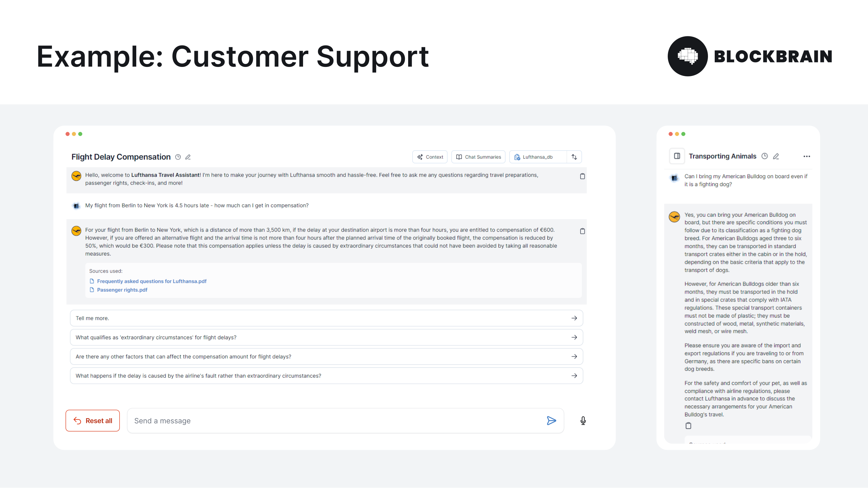Click the Reset all button

[x=93, y=421]
